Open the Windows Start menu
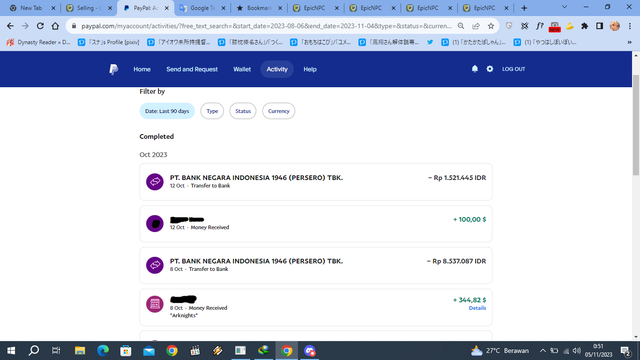The image size is (640, 360). [11, 351]
